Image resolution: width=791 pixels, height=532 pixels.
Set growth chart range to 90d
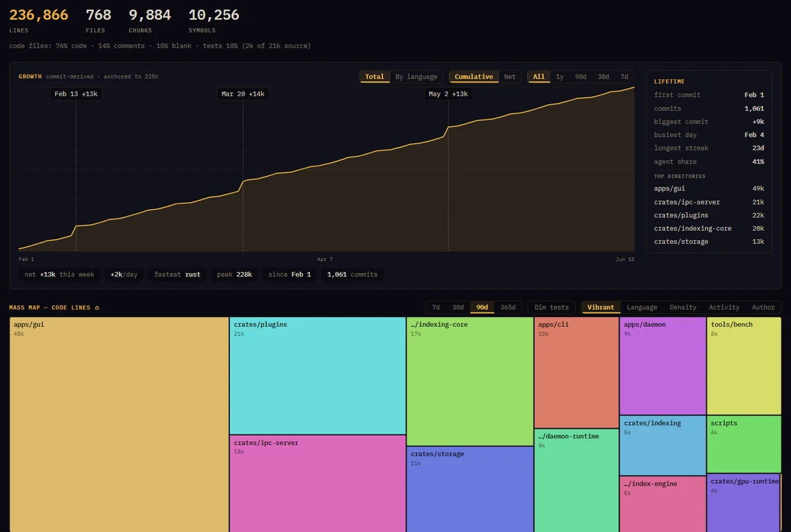click(x=581, y=77)
